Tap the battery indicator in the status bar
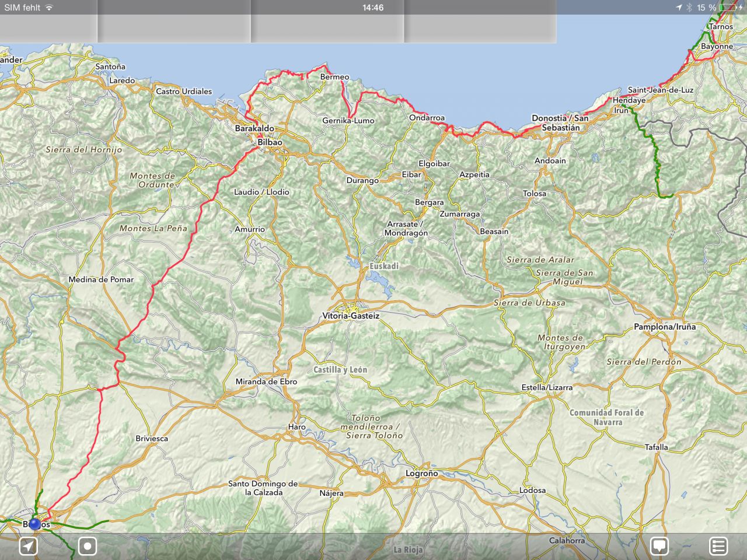 (728, 8)
